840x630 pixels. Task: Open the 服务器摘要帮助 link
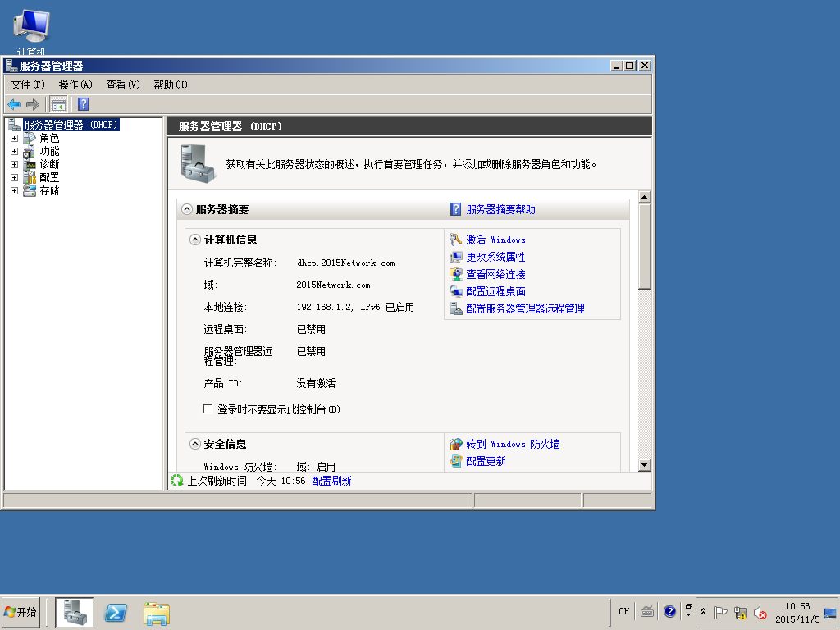pos(500,209)
